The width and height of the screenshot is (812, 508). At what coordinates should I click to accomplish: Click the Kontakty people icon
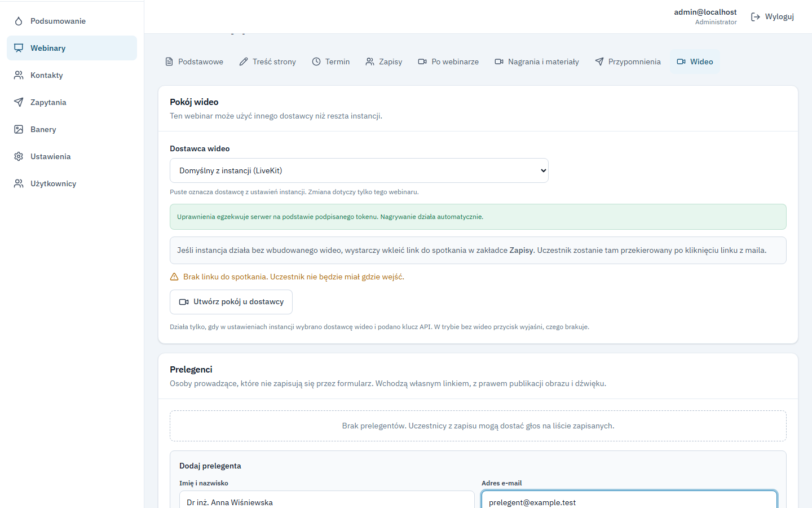click(x=19, y=75)
